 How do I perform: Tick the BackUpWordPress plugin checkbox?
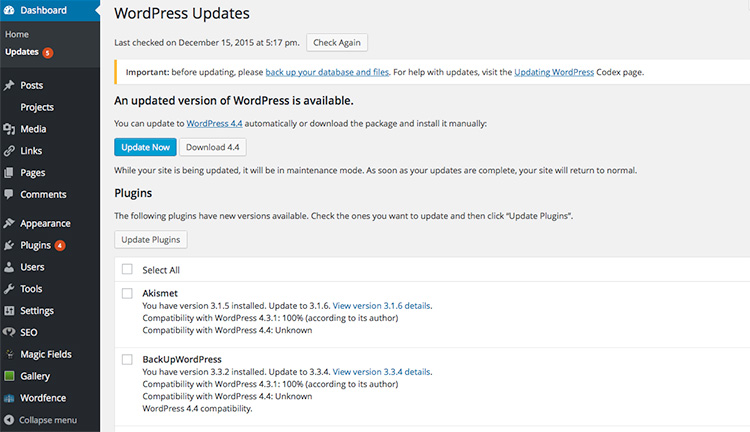click(x=127, y=359)
